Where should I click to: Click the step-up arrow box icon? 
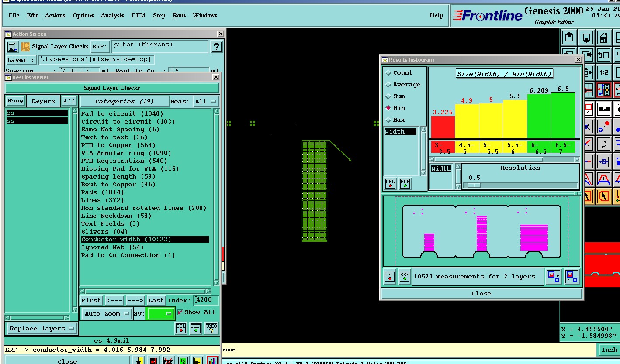569,37
